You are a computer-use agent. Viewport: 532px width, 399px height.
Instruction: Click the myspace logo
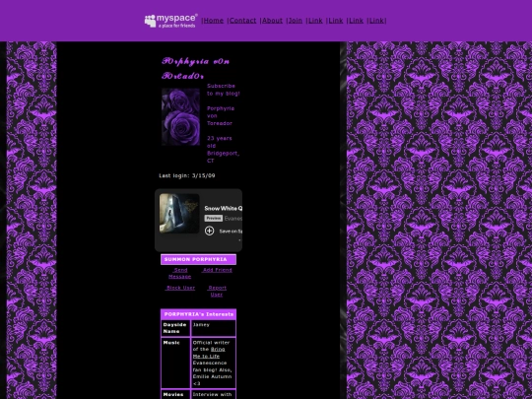click(171, 21)
